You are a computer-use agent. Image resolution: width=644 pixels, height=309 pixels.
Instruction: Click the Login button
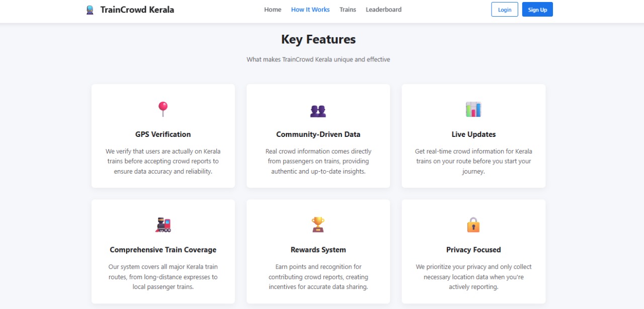click(x=505, y=10)
